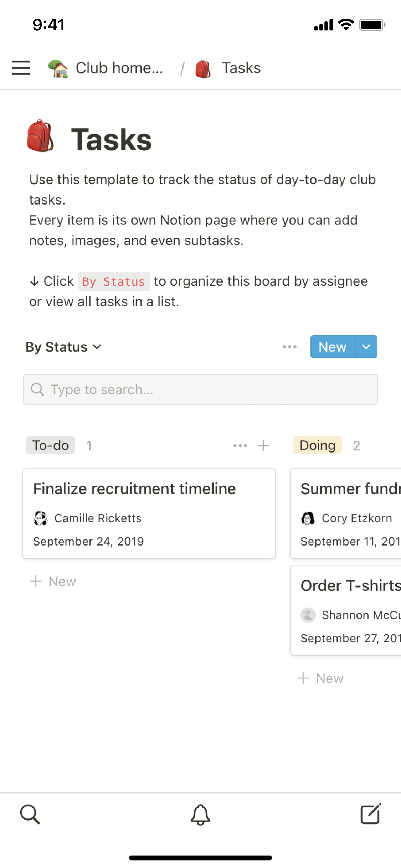Tap the search icon in bottom bar
The width and height of the screenshot is (401, 868).
pyautogui.click(x=30, y=814)
